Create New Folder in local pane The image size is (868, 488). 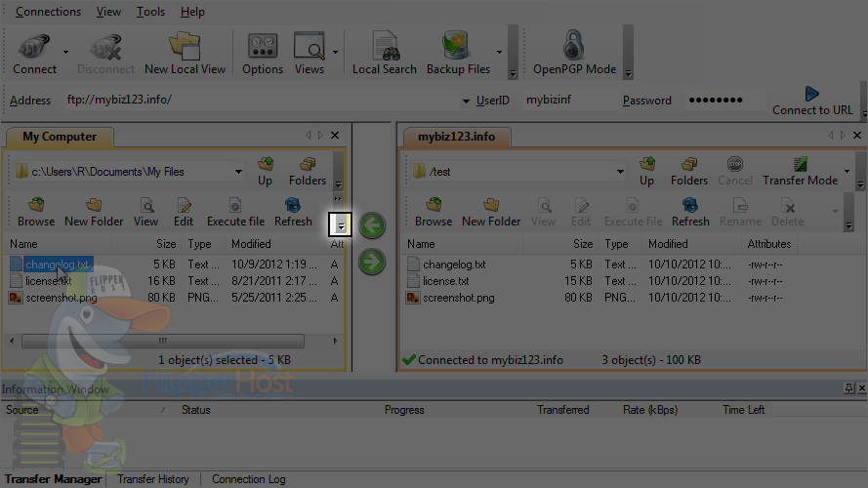[x=94, y=213]
